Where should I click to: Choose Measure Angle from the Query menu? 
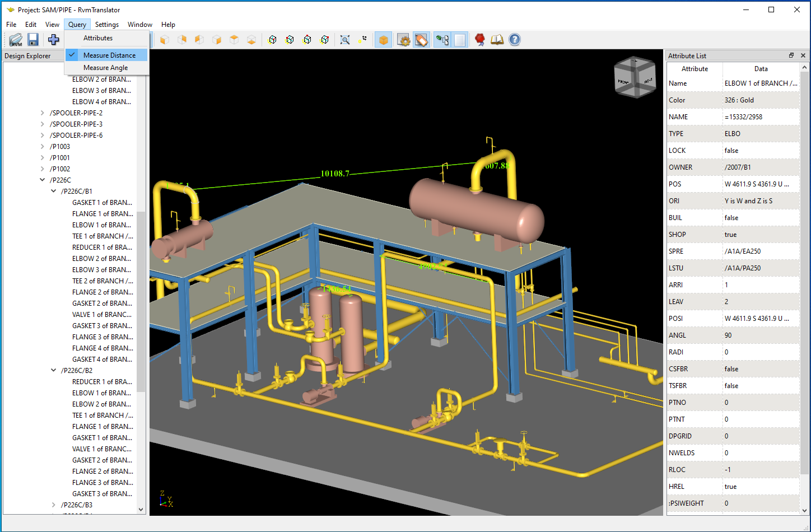click(106, 68)
